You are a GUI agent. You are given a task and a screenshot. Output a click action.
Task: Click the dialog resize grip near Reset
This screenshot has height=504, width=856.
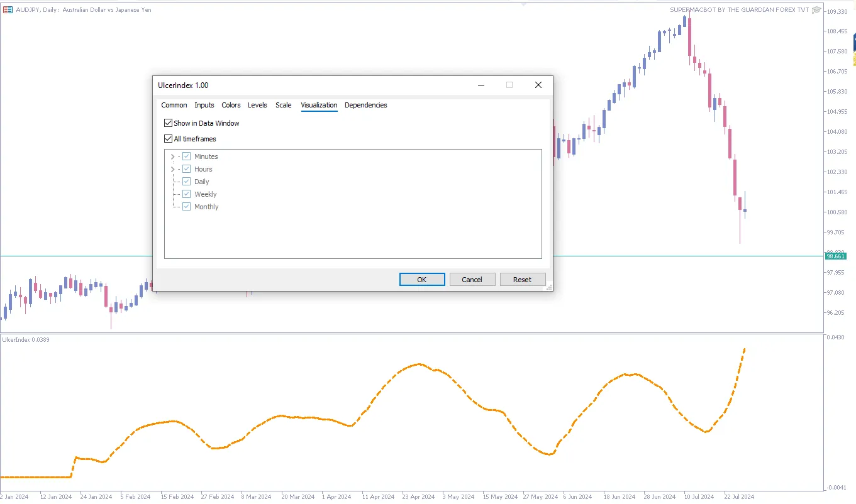(549, 287)
